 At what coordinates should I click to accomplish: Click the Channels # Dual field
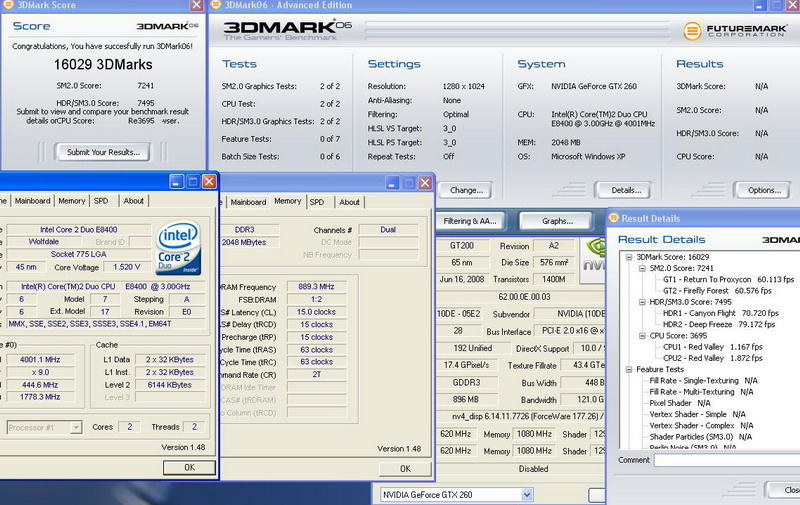388,230
